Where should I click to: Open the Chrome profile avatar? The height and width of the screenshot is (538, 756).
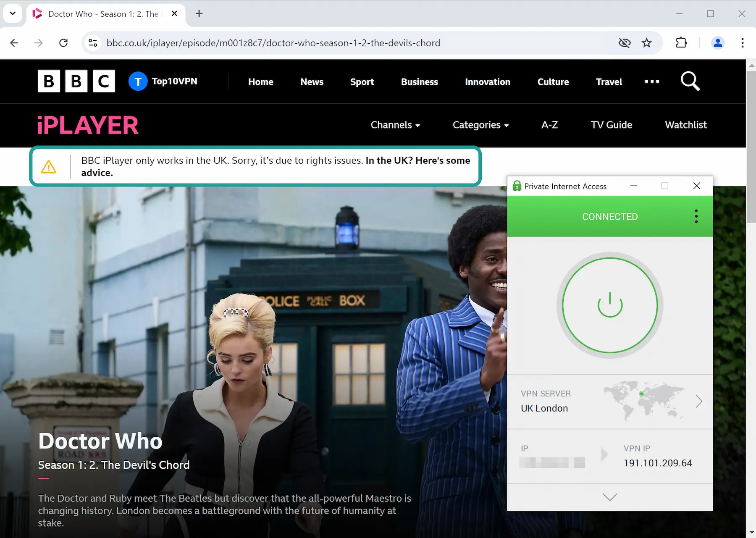718,43
